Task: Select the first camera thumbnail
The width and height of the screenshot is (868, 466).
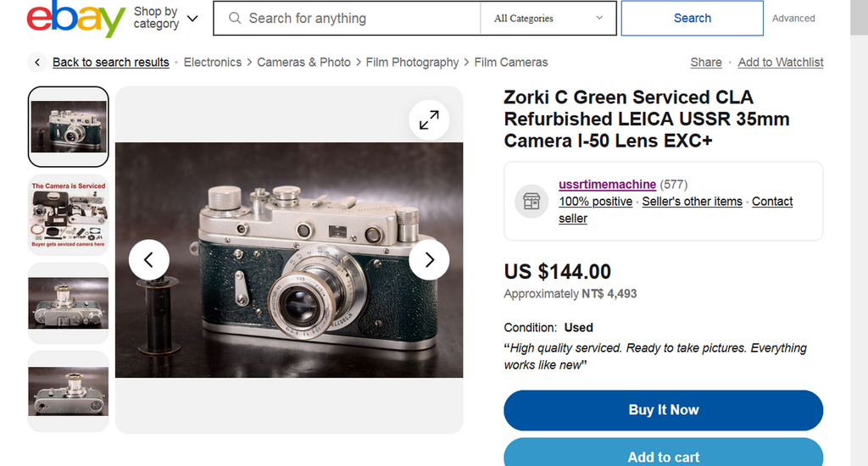Action: point(69,127)
